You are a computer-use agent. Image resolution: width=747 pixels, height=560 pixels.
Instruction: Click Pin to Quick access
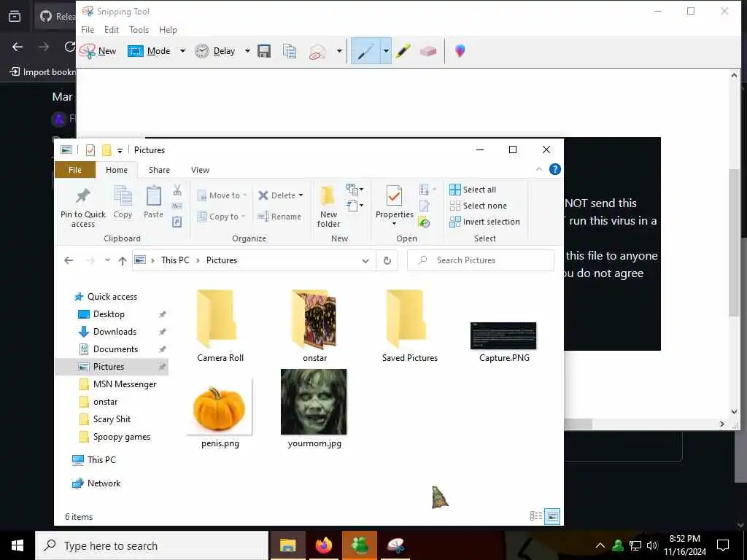(83, 207)
